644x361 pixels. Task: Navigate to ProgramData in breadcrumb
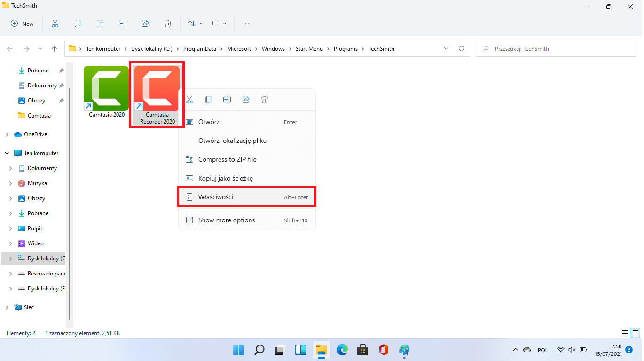pyautogui.click(x=200, y=49)
